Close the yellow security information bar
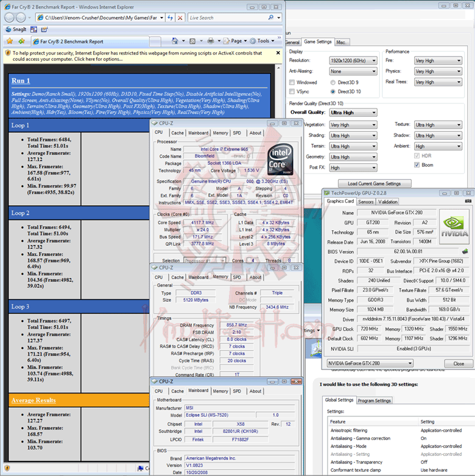This screenshot has height=476, width=475. pyautogui.click(x=278, y=53)
